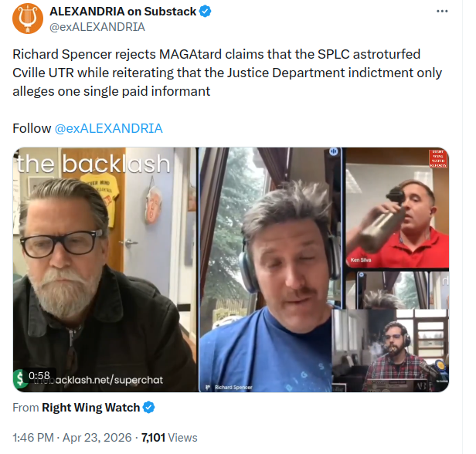Click the backlash title overlay in video

pyautogui.click(x=93, y=164)
